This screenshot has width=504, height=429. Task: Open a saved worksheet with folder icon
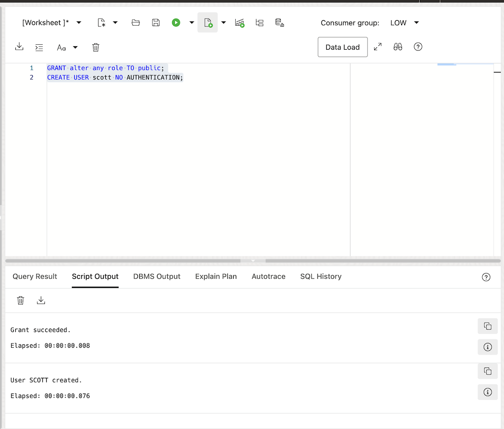136,23
